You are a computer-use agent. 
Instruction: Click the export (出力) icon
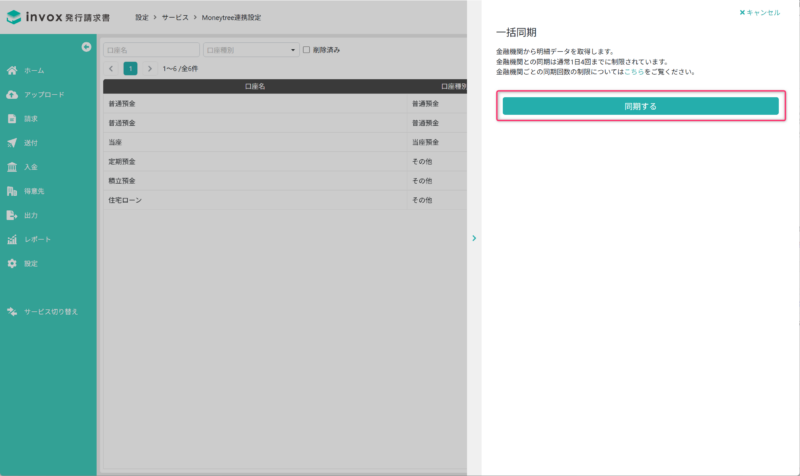point(12,215)
